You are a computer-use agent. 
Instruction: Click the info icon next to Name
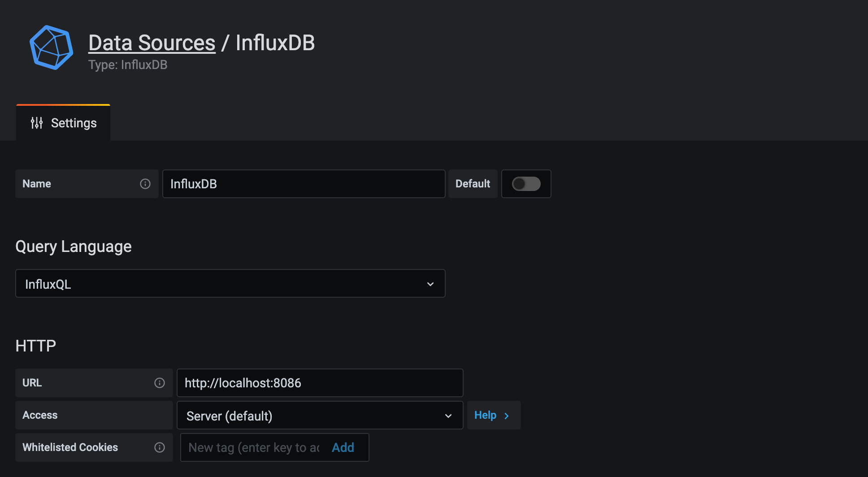click(145, 183)
